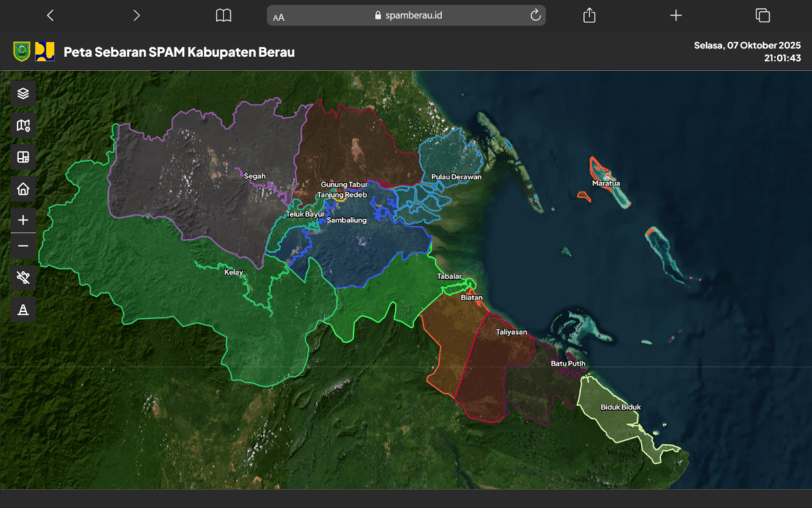812x508 pixels.
Task: Select the Pulau Derawan region
Action: pyautogui.click(x=449, y=160)
